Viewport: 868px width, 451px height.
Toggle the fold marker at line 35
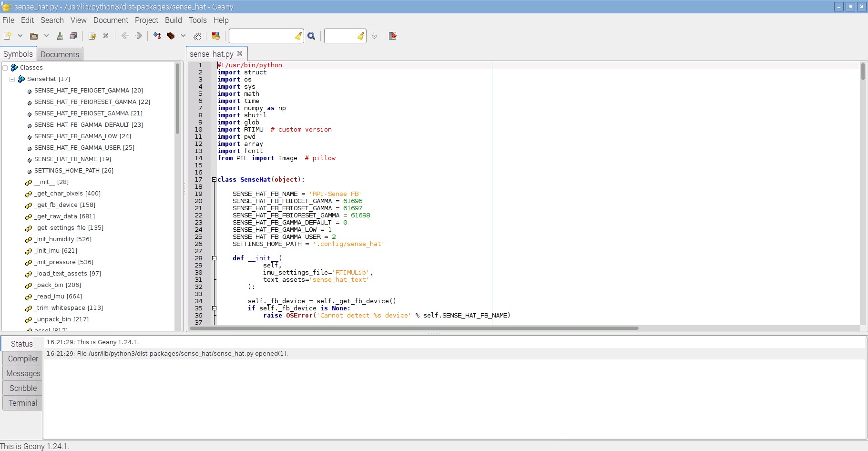tap(214, 308)
